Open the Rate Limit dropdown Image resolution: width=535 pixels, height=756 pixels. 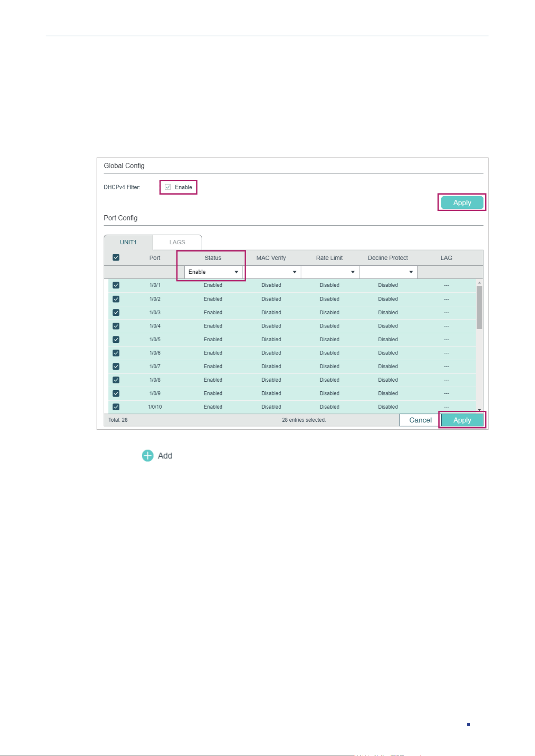pos(330,272)
